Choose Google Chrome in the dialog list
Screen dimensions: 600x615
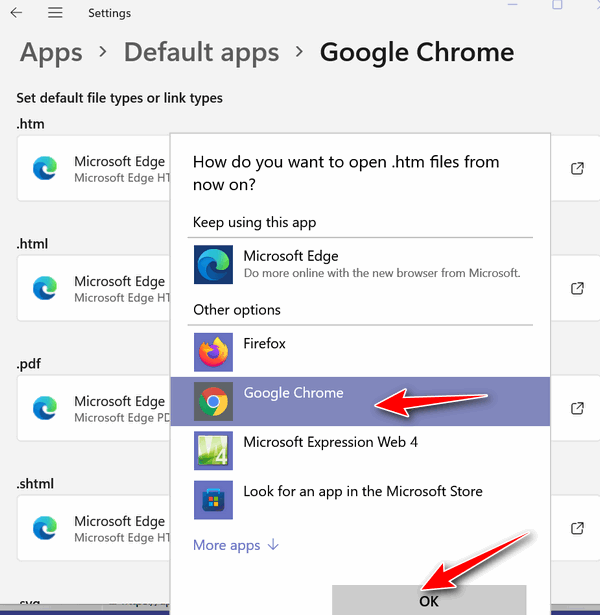tap(360, 401)
